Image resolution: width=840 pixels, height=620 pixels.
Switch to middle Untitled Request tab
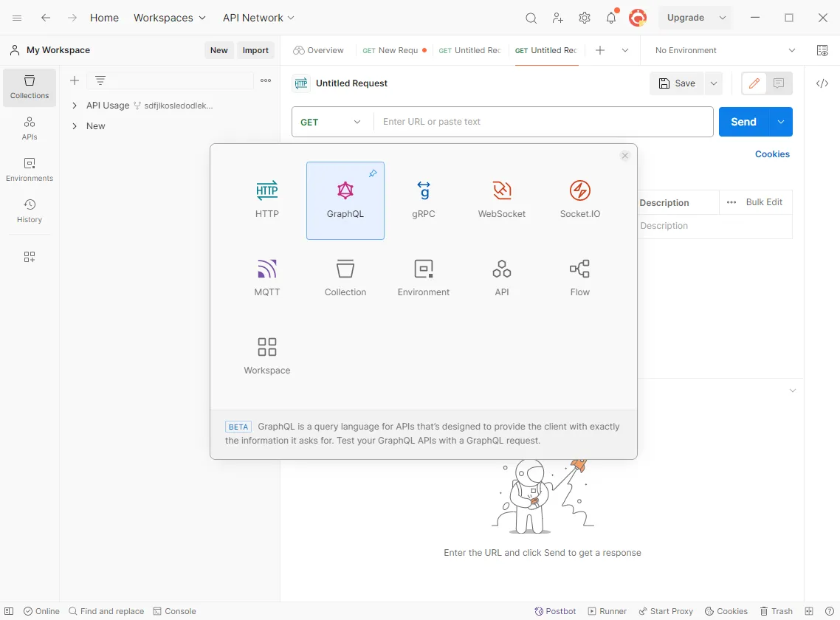pos(469,50)
